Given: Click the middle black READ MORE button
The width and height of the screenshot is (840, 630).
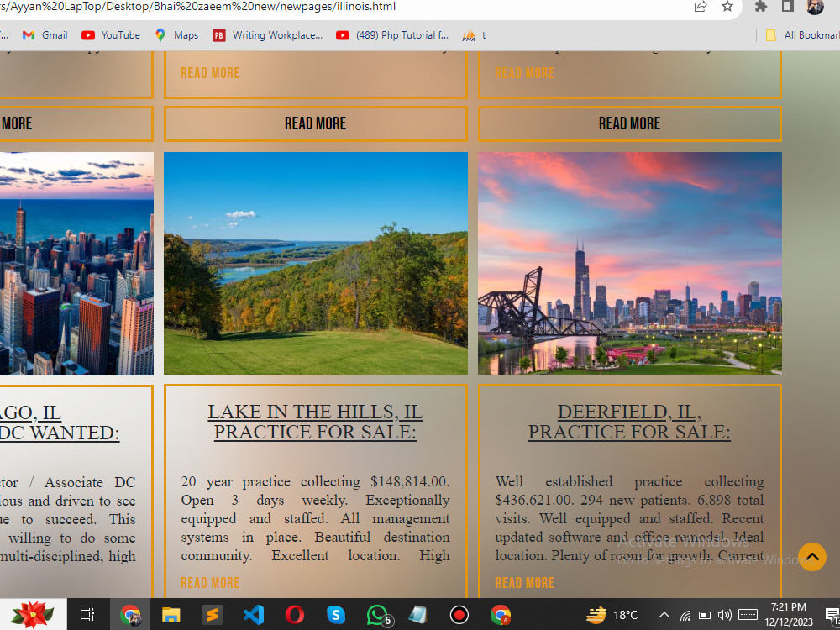Looking at the screenshot, I should [x=316, y=123].
